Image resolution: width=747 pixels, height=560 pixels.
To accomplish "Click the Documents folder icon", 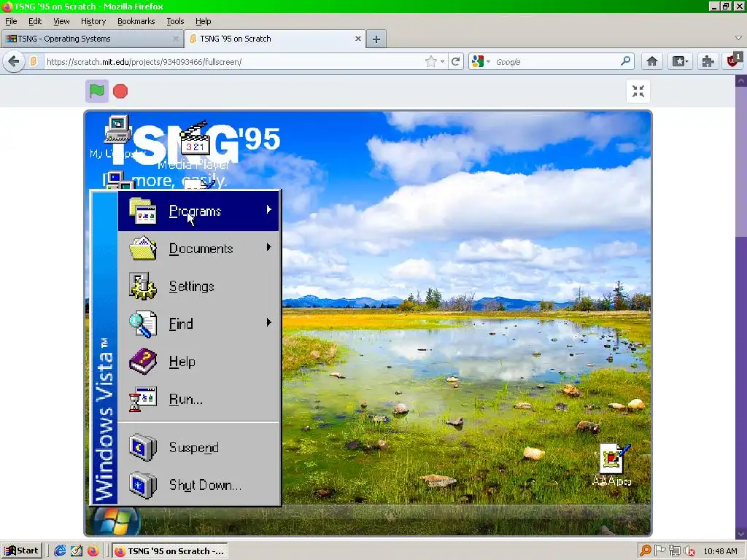I will click(143, 248).
